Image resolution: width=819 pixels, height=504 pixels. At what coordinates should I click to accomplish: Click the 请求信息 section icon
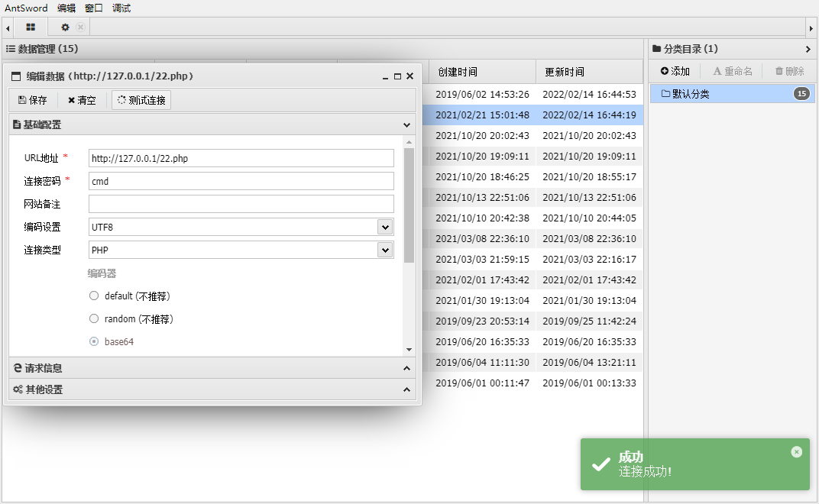(18, 368)
